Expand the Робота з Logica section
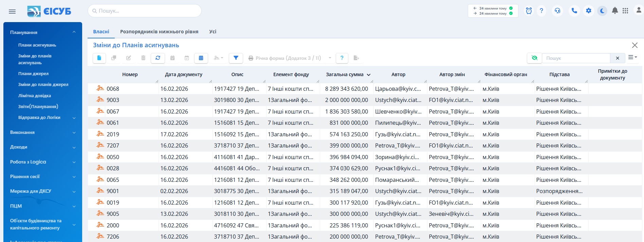 43,162
